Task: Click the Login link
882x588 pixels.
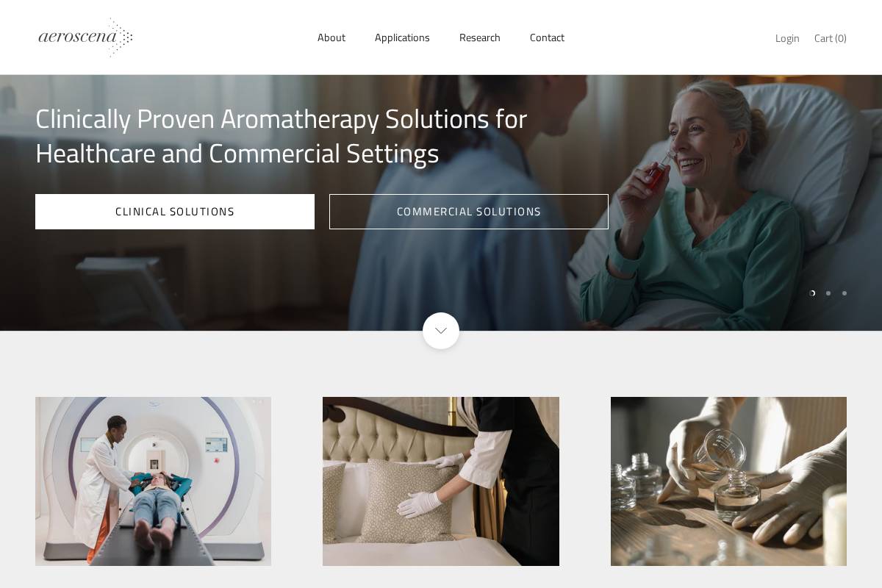Action: click(x=787, y=38)
